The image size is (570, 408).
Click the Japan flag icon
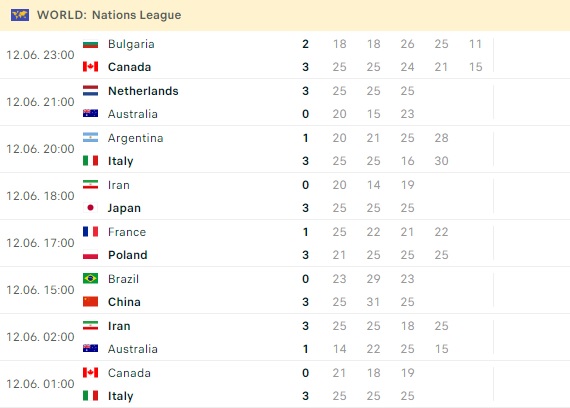[x=90, y=208]
